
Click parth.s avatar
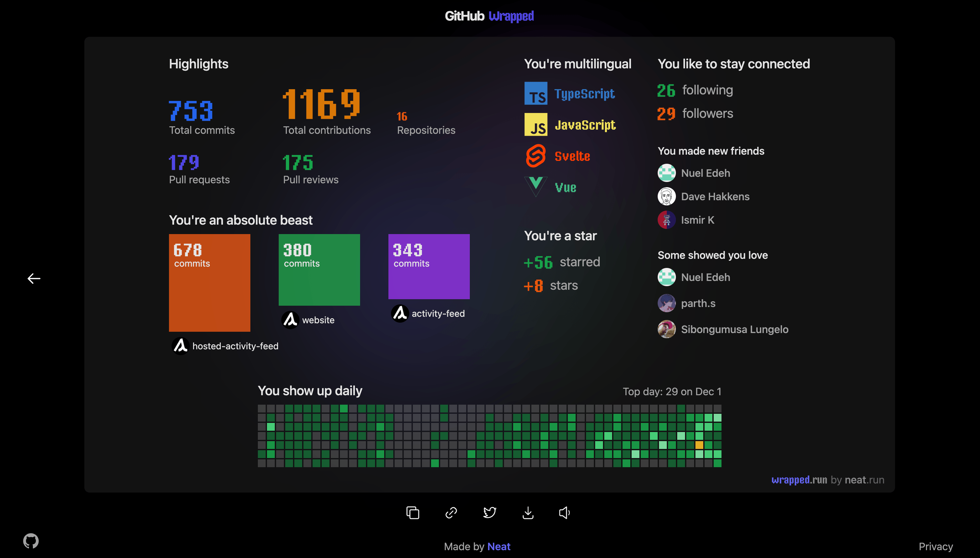click(x=666, y=303)
